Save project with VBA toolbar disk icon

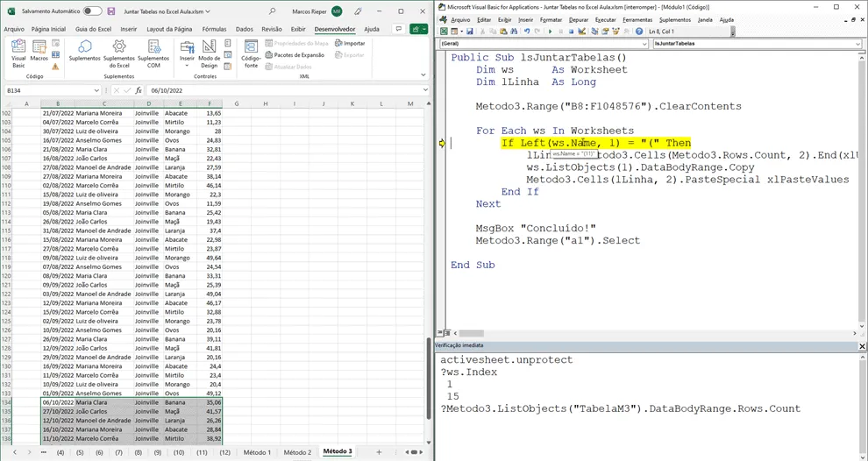point(469,32)
